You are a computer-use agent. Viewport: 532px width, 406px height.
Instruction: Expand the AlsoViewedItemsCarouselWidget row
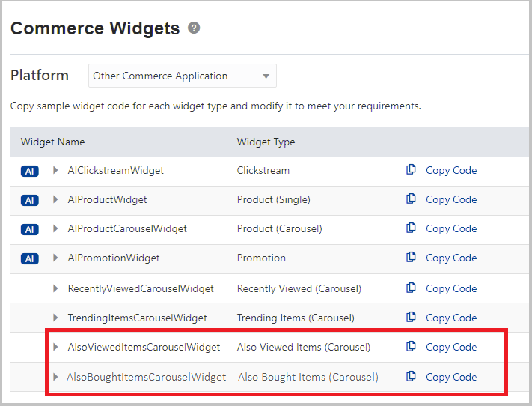coord(55,347)
